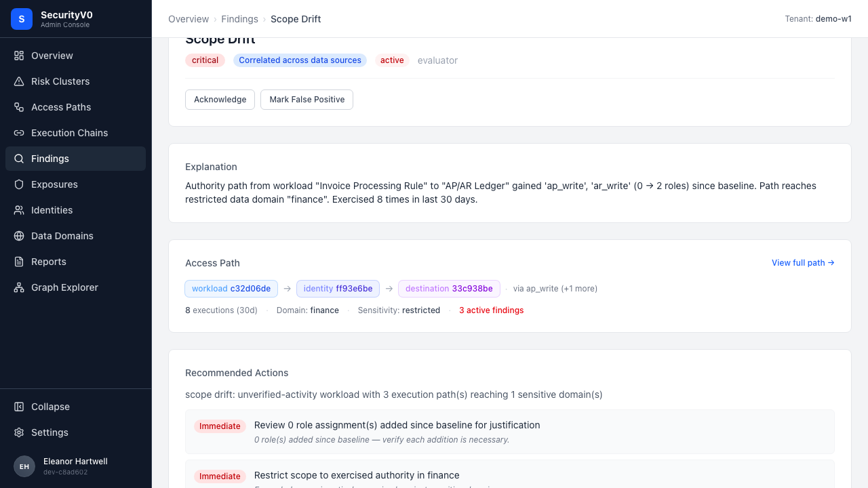Screen dimensions: 868x488
Task: Select Findings in the sidebar
Action: pyautogui.click(x=75, y=159)
